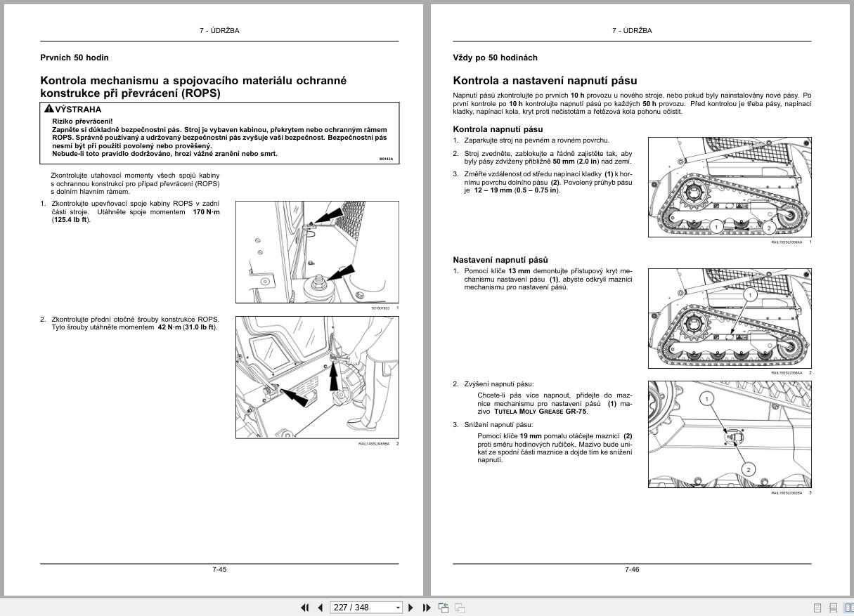Click the VÝSTRAHA warning heading
This screenshot has width=854, height=616.
(72, 109)
